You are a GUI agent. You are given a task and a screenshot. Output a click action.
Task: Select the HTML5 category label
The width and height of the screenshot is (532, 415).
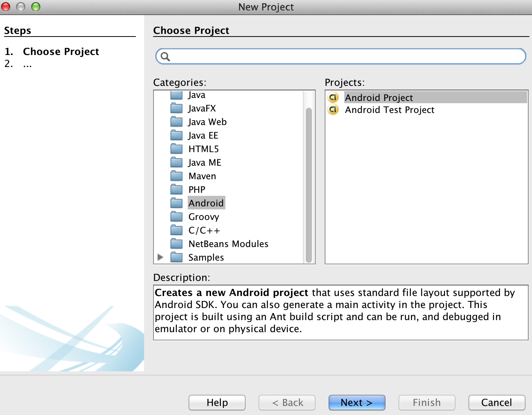pos(204,149)
